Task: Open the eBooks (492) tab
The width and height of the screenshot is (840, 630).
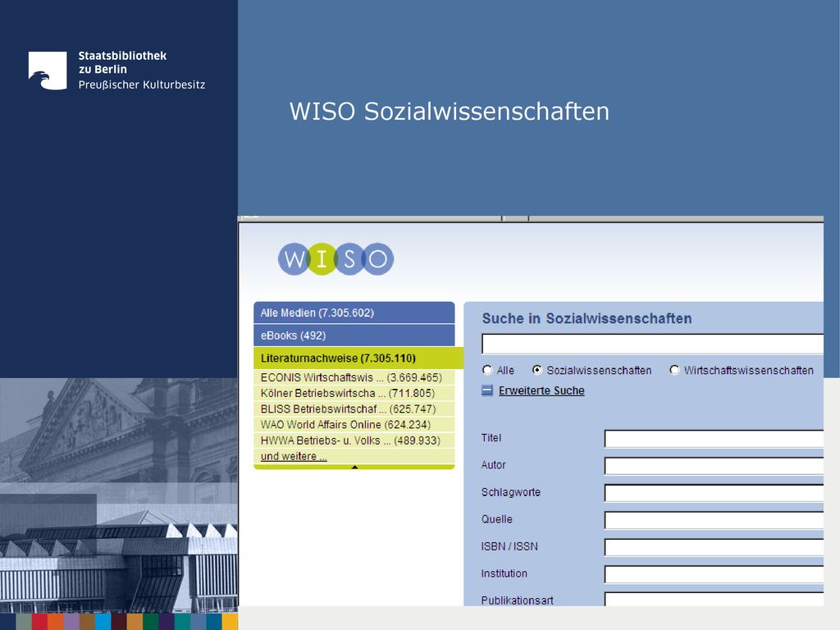Action: (354, 336)
